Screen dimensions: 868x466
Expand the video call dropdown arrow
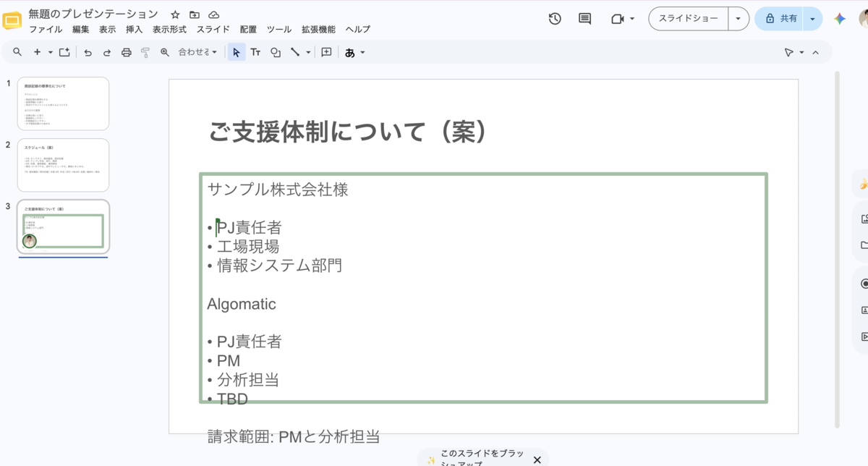pos(632,19)
